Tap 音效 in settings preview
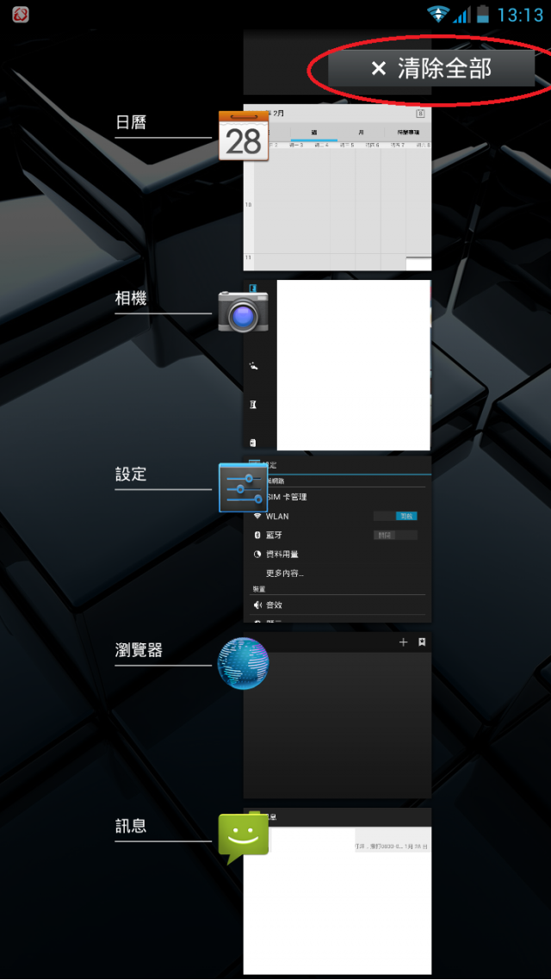551x980 pixels. pyautogui.click(x=275, y=605)
